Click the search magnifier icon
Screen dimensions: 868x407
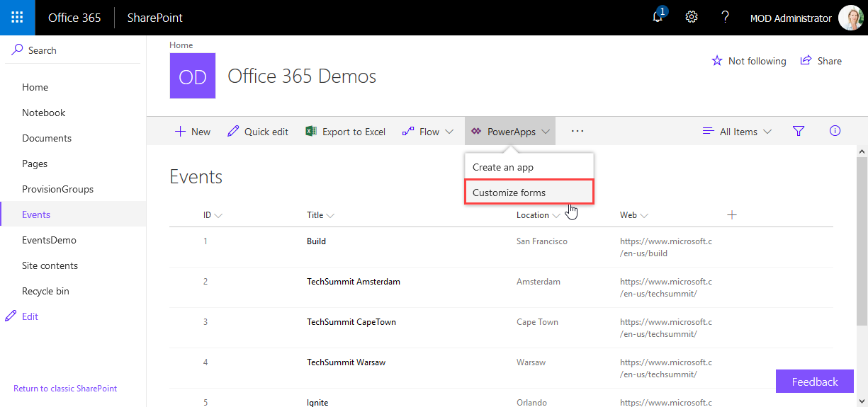pos(18,50)
